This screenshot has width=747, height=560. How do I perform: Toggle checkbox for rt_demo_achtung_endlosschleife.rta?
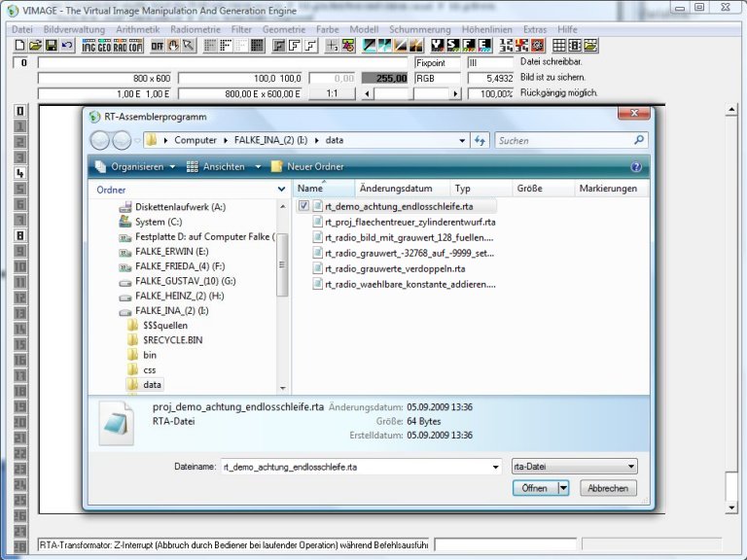point(303,206)
